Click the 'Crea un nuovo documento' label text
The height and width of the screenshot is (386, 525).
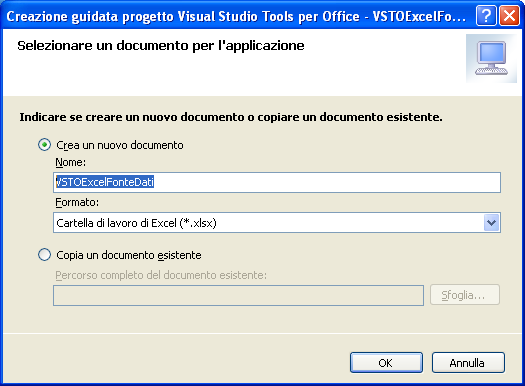[120, 145]
